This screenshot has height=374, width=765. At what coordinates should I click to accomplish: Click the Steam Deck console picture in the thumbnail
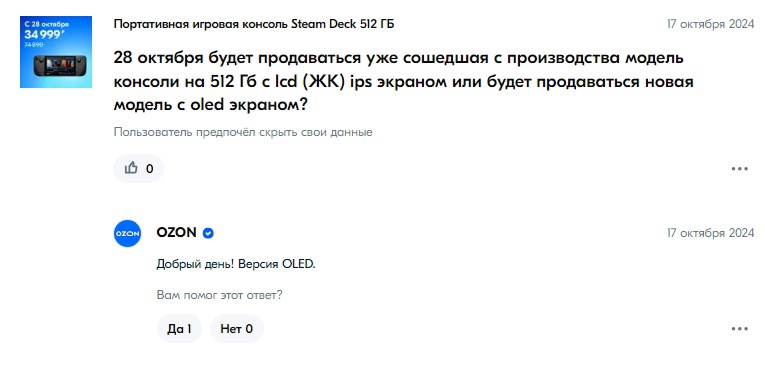click(56, 66)
